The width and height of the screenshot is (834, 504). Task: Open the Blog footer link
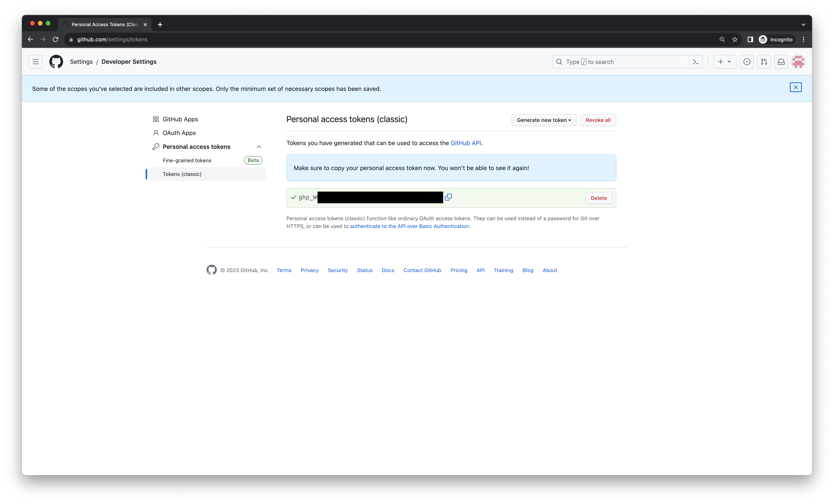tap(528, 270)
